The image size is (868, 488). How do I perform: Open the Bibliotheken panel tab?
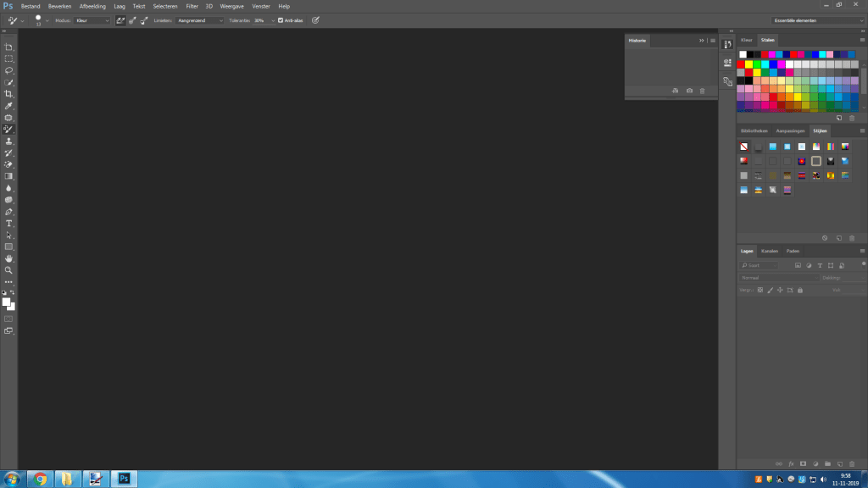(754, 131)
